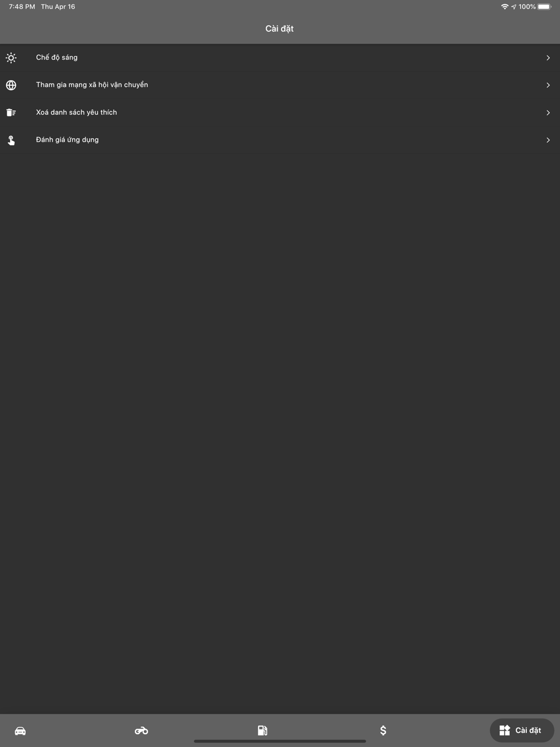Expand Xoá danh sách yêu thích chevron

pyautogui.click(x=548, y=113)
